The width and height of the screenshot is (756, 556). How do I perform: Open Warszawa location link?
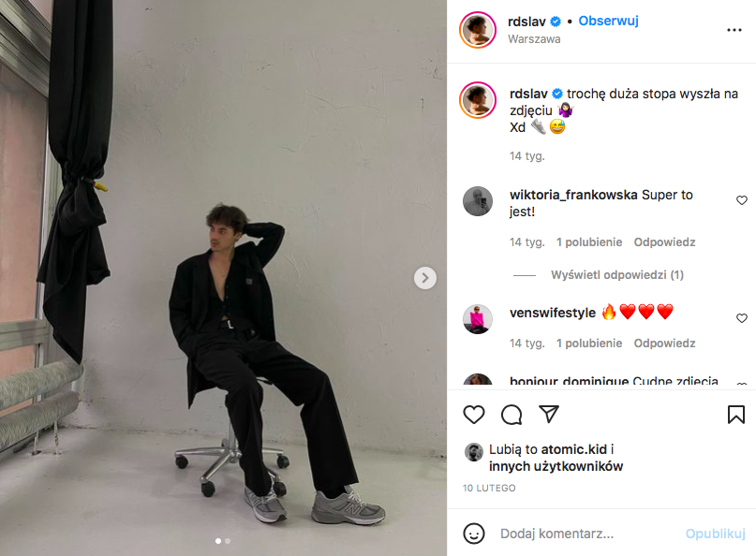coord(534,39)
